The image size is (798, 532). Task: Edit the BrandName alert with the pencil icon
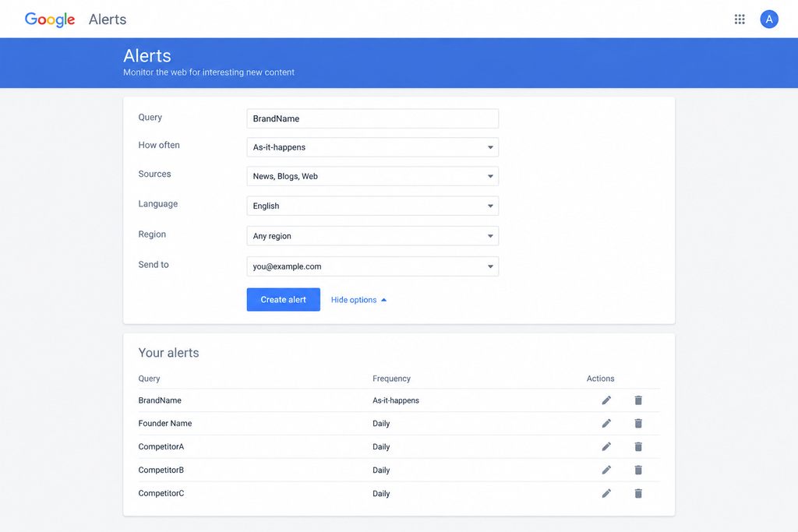(x=606, y=400)
